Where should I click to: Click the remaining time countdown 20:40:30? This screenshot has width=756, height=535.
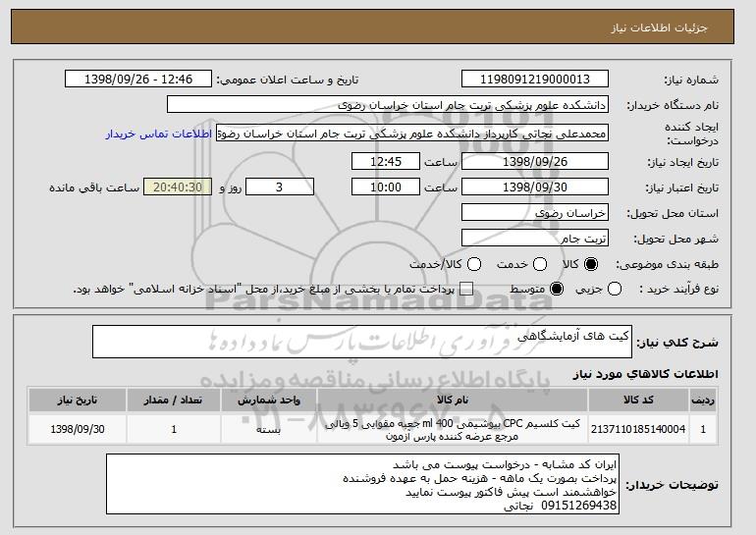click(x=178, y=187)
